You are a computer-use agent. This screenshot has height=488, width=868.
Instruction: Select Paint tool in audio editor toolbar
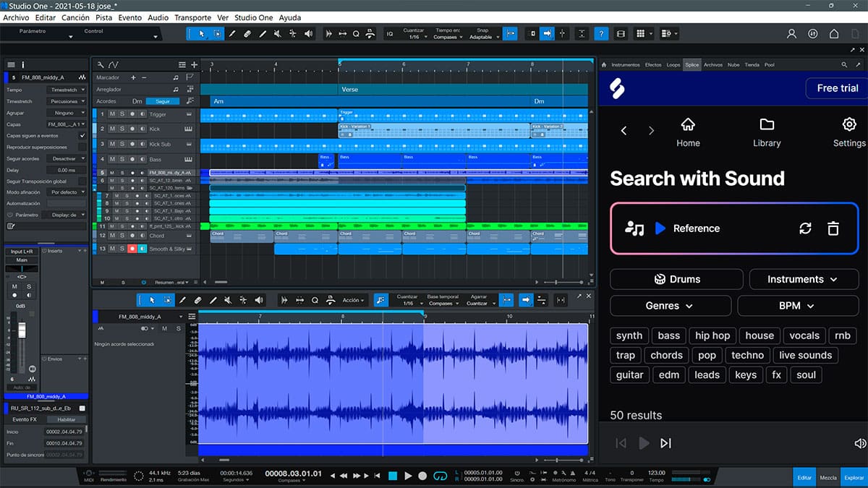pos(213,300)
